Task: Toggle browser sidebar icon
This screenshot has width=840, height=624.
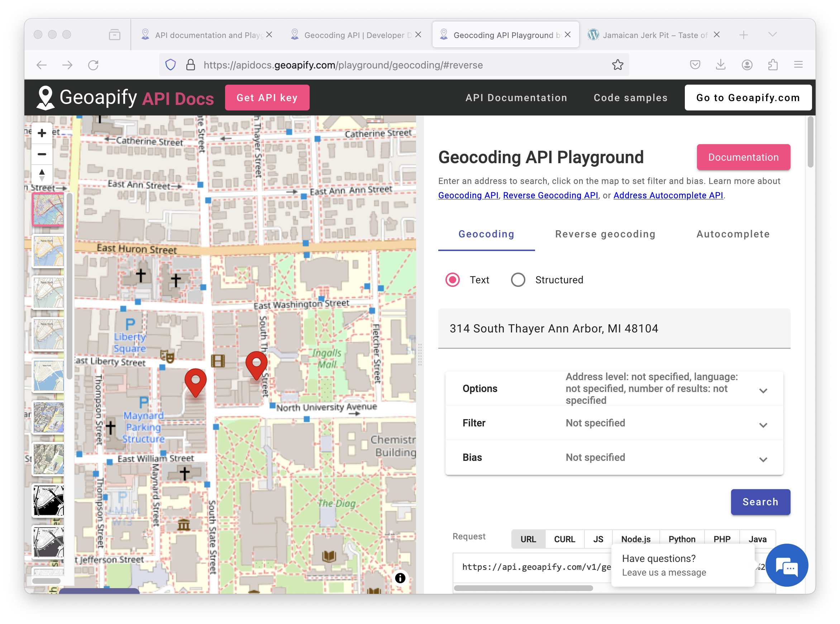Action: 114,35
